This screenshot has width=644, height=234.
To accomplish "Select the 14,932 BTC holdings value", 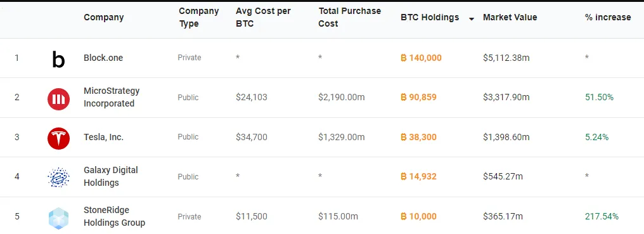I will pyautogui.click(x=418, y=177).
